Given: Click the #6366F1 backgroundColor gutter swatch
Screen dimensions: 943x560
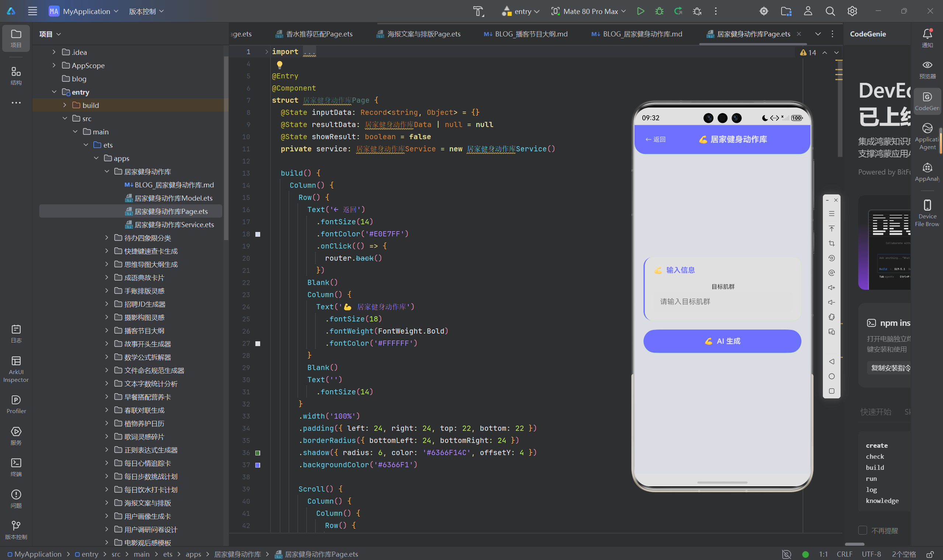Looking at the screenshot, I should pyautogui.click(x=258, y=465).
